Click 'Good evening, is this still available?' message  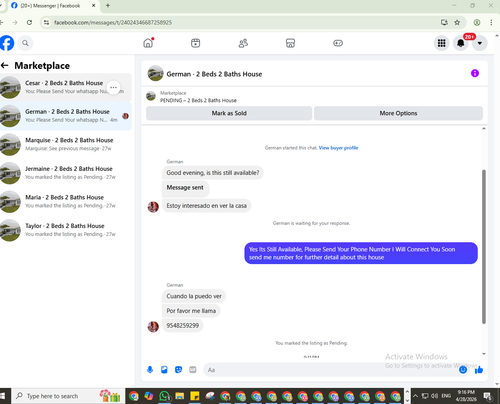(213, 173)
